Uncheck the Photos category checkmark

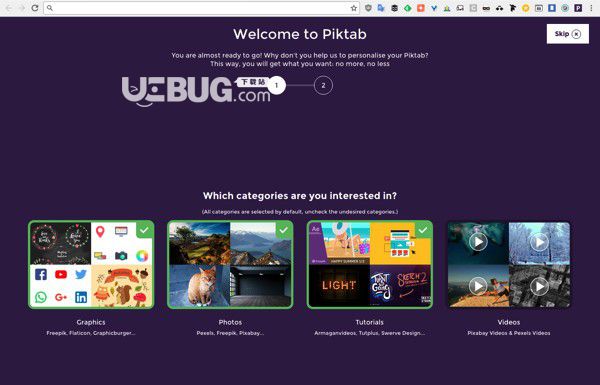(x=284, y=230)
